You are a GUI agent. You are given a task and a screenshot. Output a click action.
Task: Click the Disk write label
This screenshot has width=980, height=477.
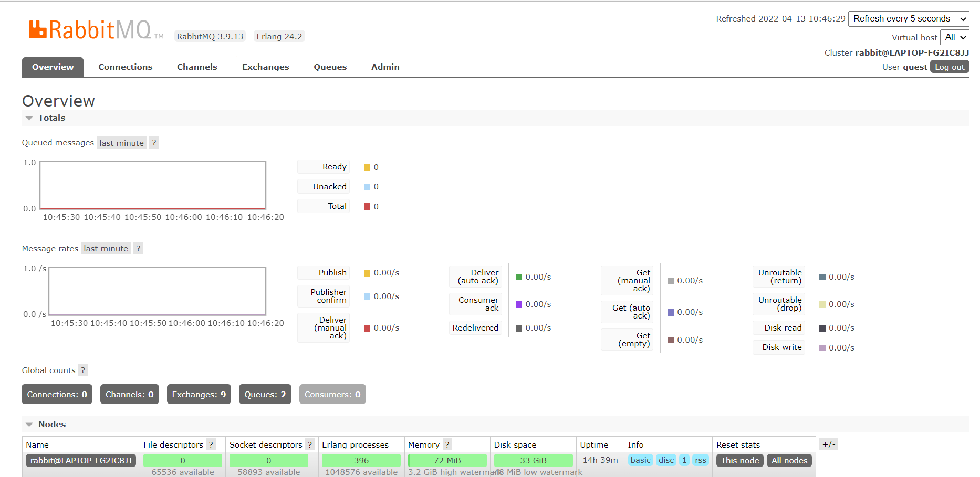(779, 347)
